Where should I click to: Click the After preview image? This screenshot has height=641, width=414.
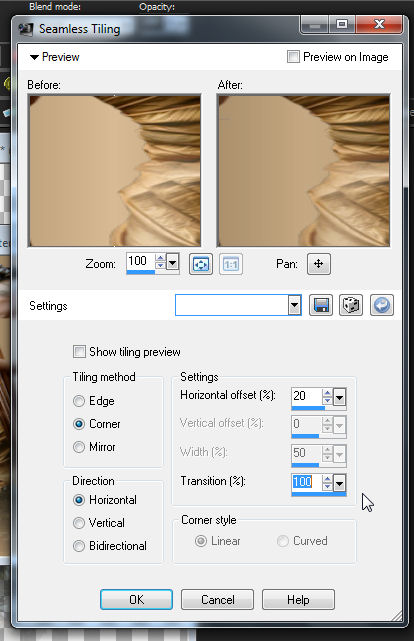coord(303,170)
